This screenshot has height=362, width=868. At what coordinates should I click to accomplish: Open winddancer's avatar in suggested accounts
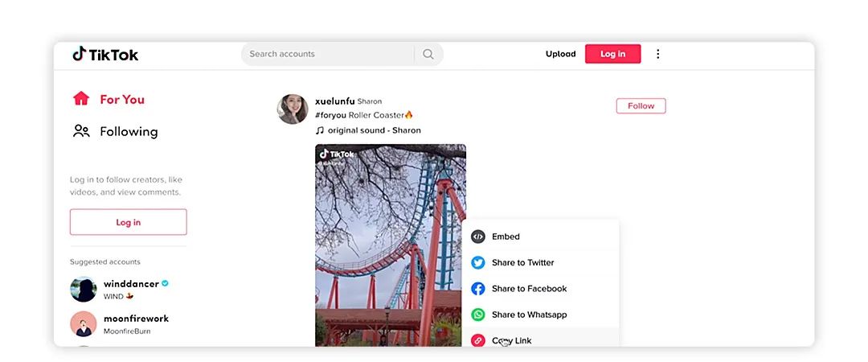tap(84, 289)
